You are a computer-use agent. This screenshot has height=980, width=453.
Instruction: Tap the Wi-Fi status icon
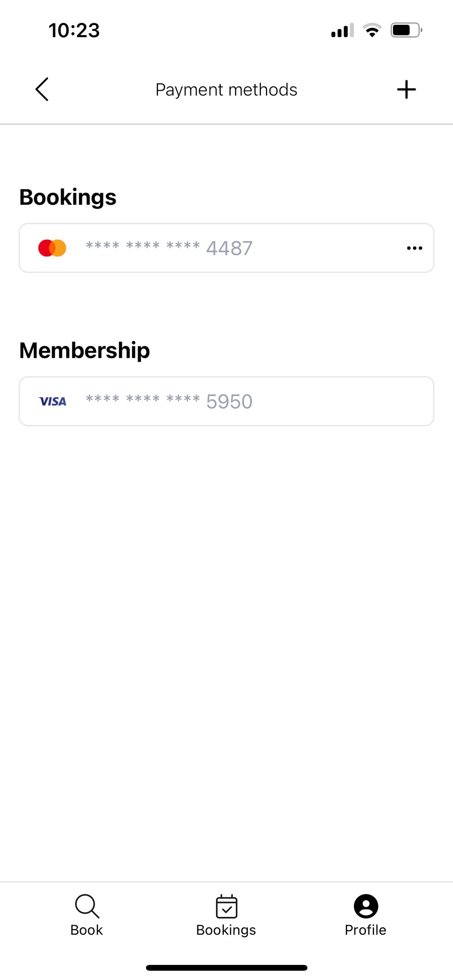click(372, 30)
